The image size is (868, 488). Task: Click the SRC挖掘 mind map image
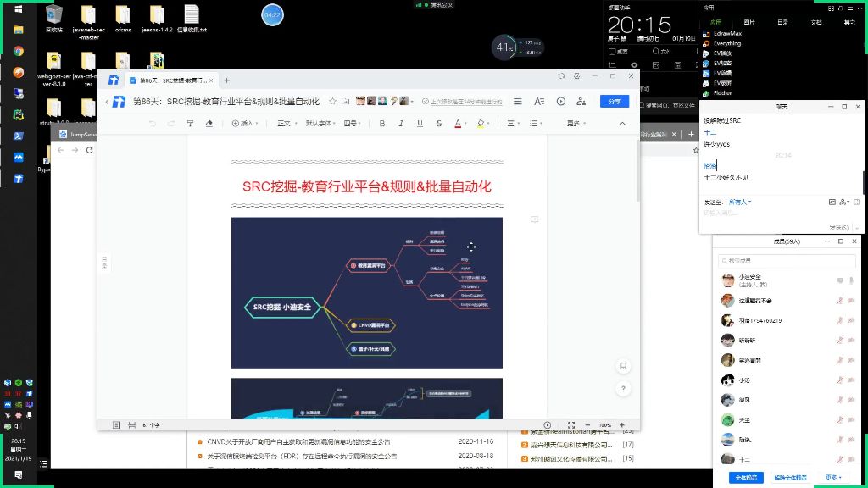tap(367, 292)
